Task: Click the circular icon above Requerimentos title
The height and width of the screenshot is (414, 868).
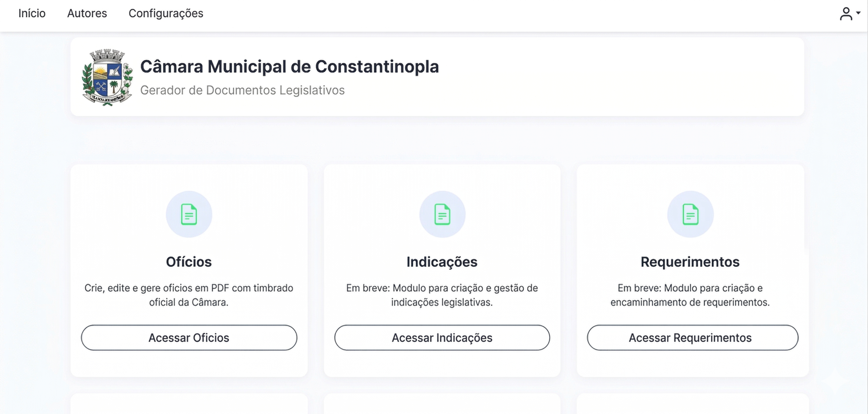Action: click(x=691, y=214)
